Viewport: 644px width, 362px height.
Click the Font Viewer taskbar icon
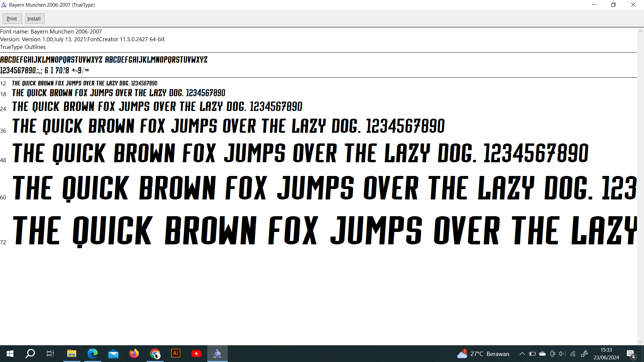217,354
